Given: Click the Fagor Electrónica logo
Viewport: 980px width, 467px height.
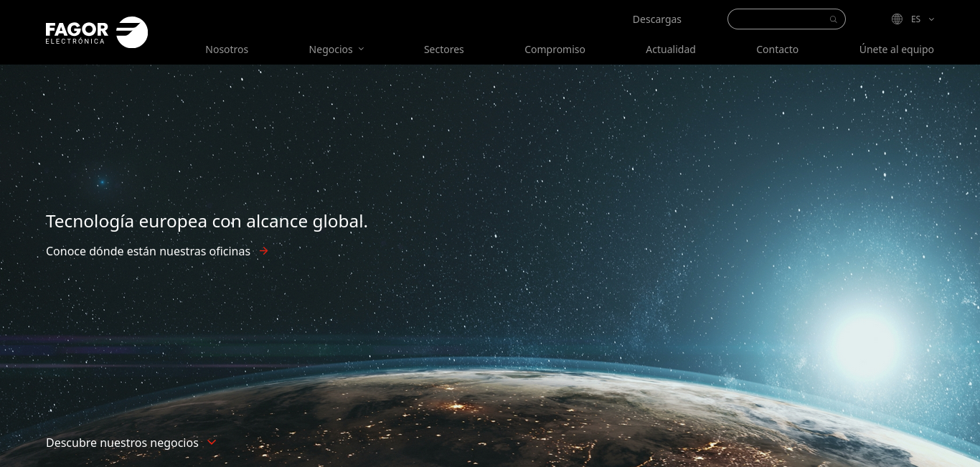Looking at the screenshot, I should [x=97, y=32].
